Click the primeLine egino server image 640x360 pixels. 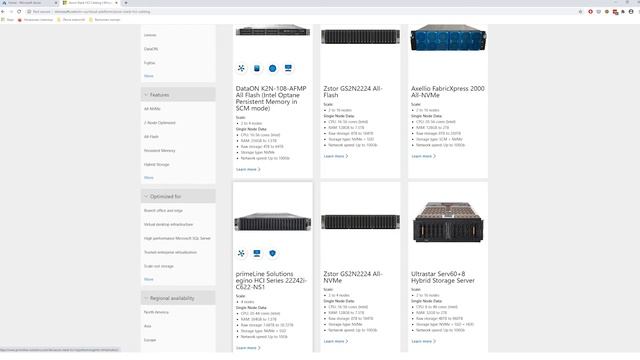(273, 222)
